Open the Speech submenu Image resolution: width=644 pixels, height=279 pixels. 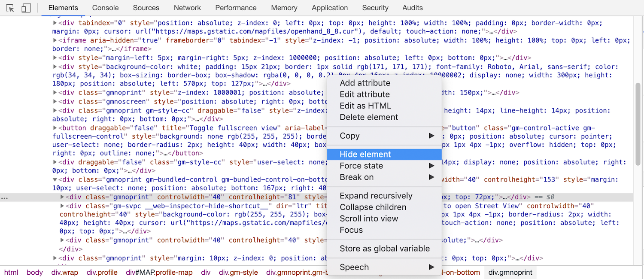click(384, 267)
